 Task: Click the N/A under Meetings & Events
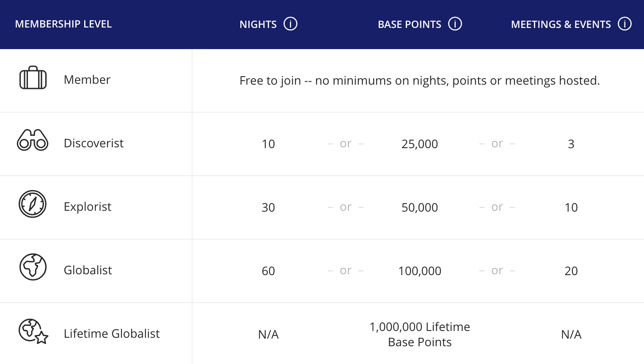[571, 334]
